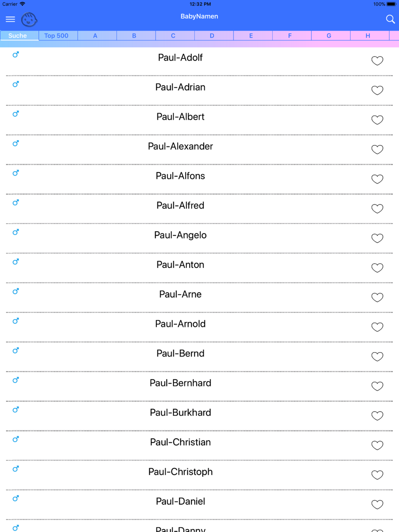Open search with the magnifier icon
Screen dimensions: 399x532
[390, 19]
